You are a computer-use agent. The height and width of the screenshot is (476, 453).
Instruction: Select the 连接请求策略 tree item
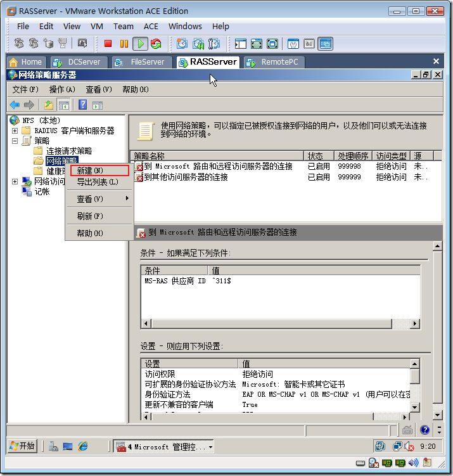pos(69,151)
